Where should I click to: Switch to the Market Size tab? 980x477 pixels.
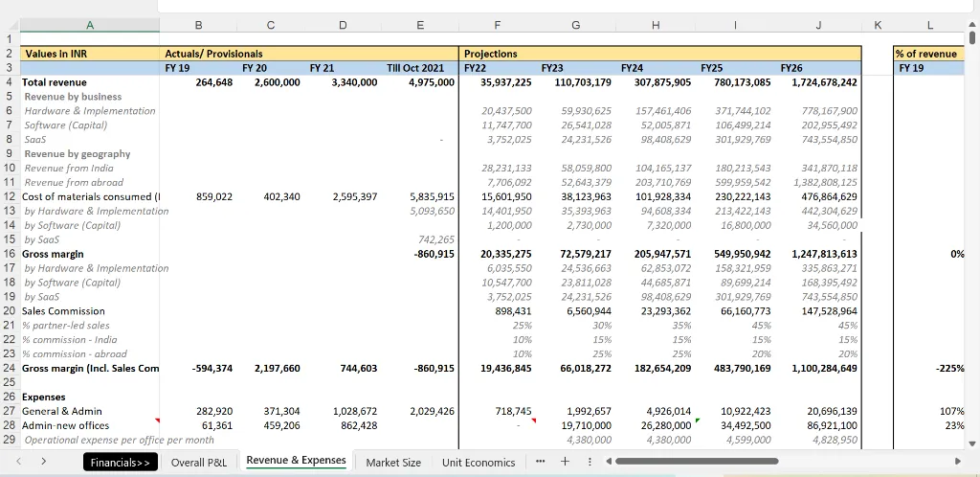click(392, 463)
